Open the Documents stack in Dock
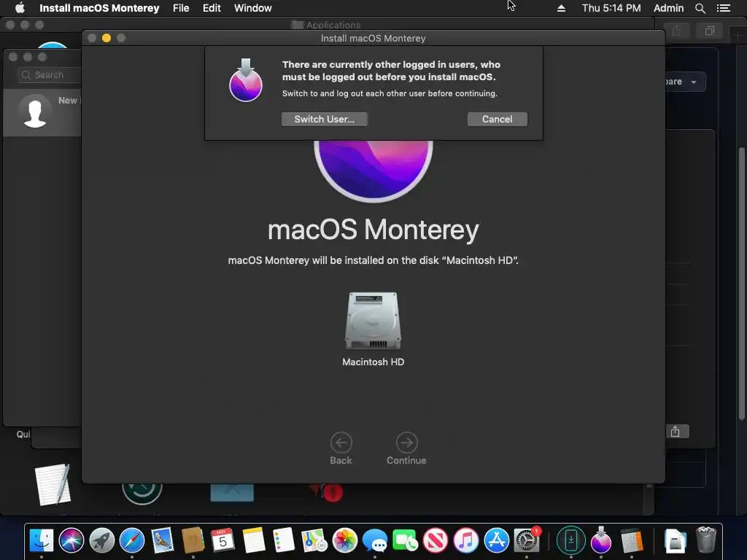This screenshot has width=747, height=560. [675, 541]
